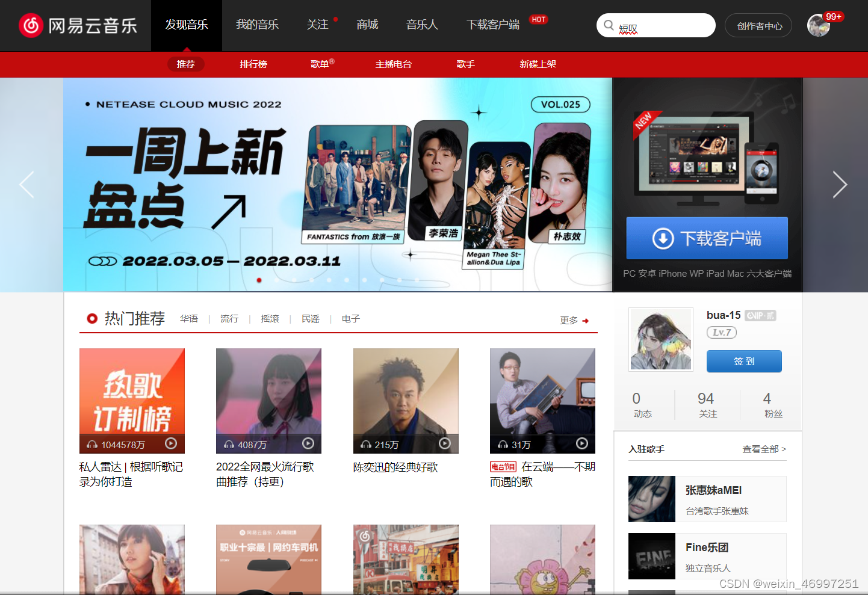This screenshot has height=595, width=868.
Task: Open 音乐人 in top navigation
Action: [x=422, y=25]
